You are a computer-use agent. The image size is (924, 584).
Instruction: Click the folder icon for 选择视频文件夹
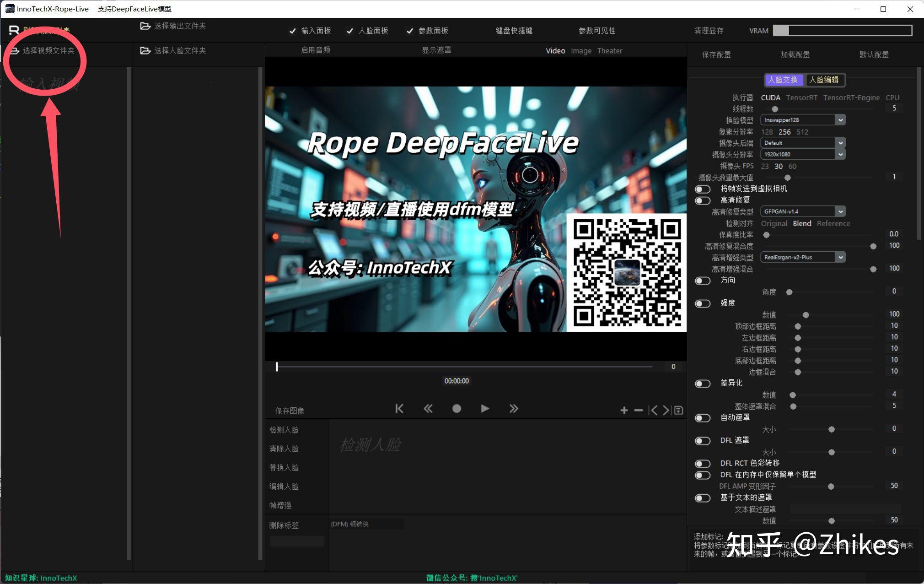(14, 50)
